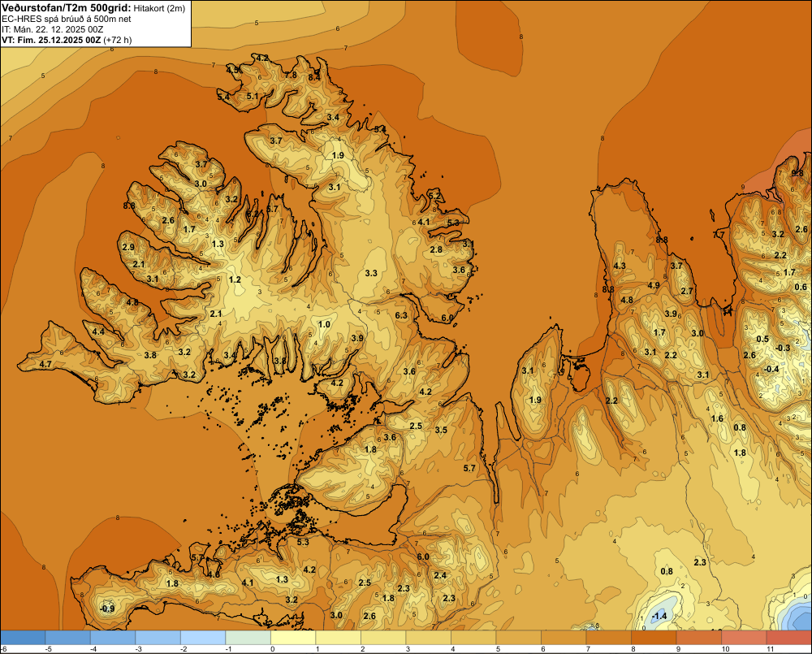Click the '-6' legend scale label
This screenshot has height=654, width=812.
pos(3,649)
